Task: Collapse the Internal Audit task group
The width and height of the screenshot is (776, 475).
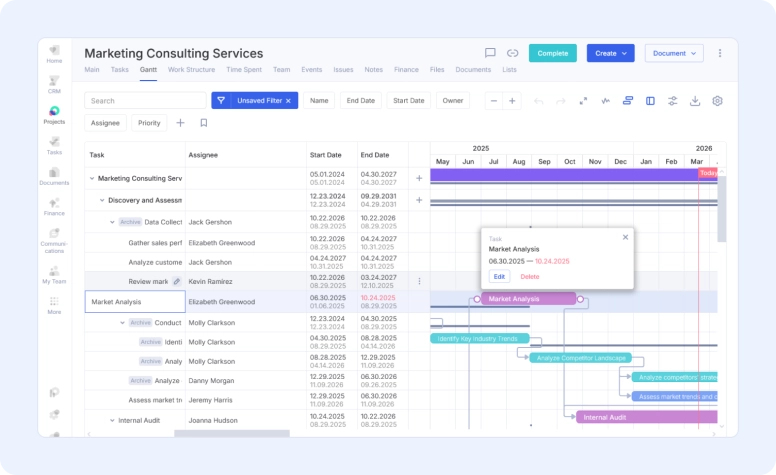Action: point(112,421)
